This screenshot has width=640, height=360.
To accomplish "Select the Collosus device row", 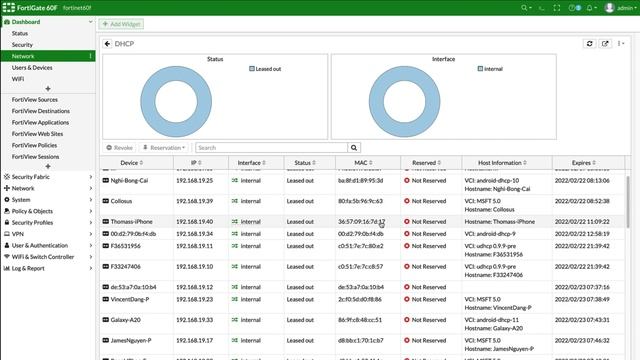I will coord(362,205).
